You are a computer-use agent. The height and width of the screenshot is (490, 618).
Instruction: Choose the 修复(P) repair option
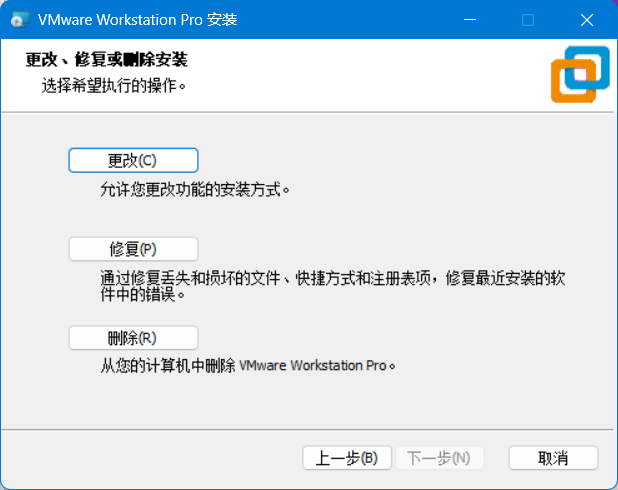(133, 249)
